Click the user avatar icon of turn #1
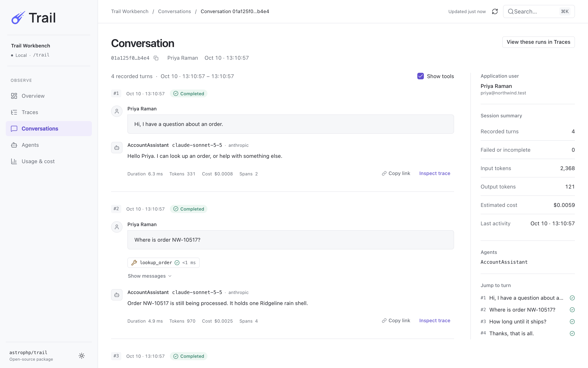The image size is (588, 368). pos(117,111)
